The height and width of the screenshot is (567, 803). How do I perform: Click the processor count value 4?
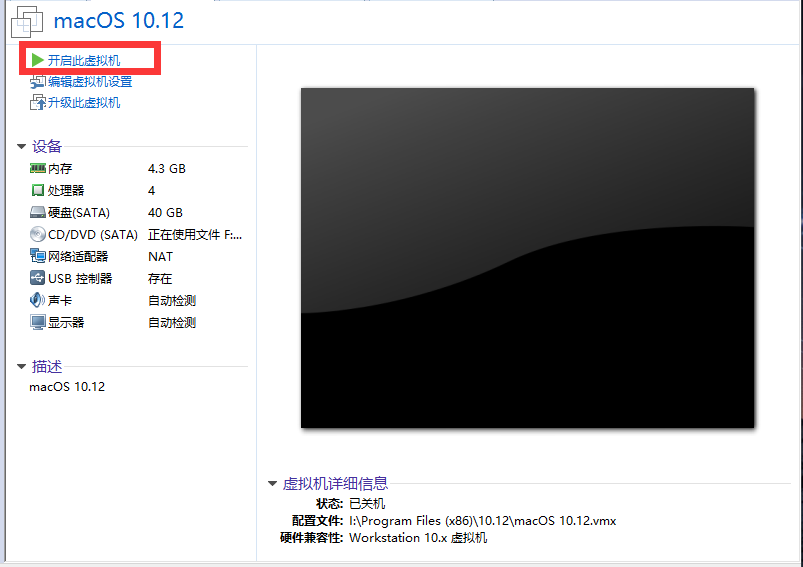(x=152, y=191)
